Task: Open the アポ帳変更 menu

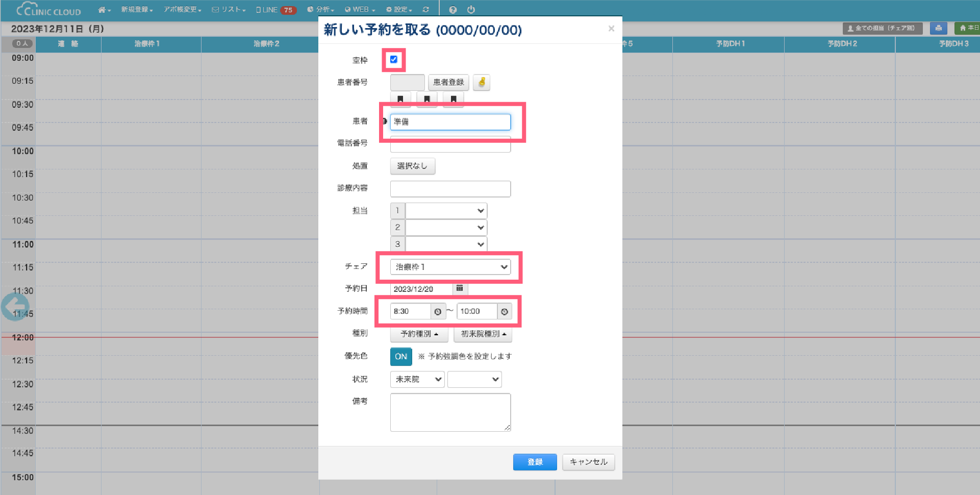Action: (182, 10)
